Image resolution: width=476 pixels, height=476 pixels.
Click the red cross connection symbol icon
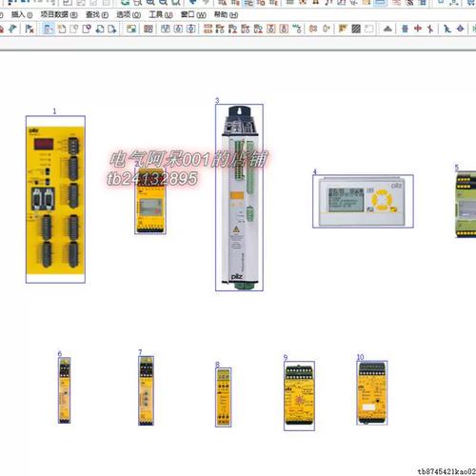click(x=418, y=29)
